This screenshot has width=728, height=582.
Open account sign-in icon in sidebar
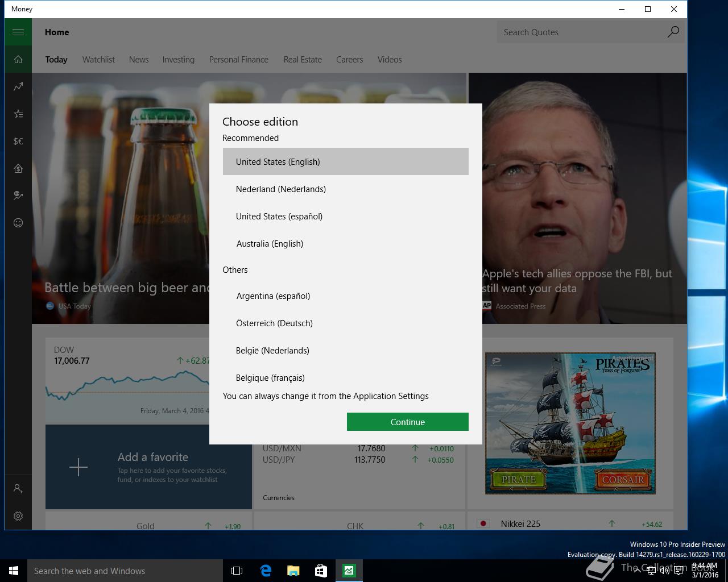(x=18, y=489)
